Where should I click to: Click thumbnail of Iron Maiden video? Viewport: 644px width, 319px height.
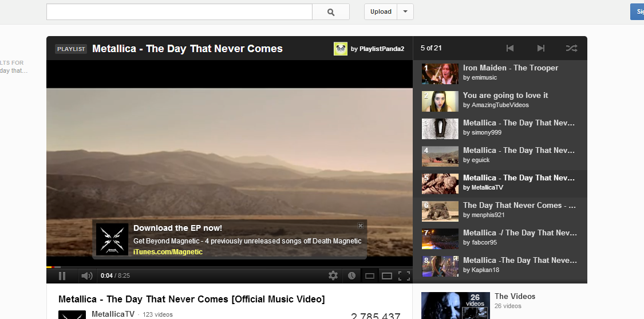(440, 74)
